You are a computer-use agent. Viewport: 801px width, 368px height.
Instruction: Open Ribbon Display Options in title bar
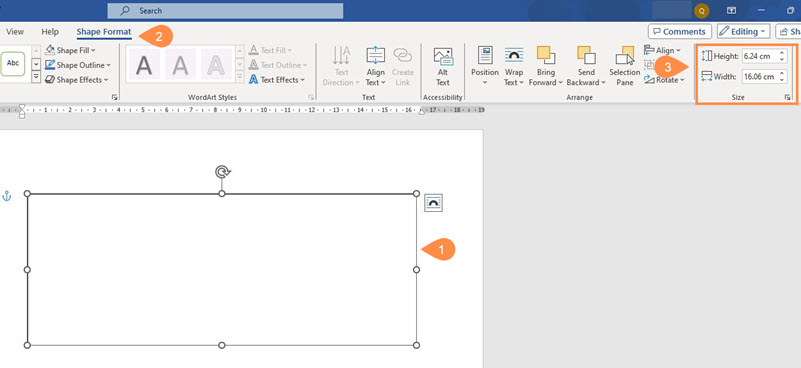click(x=732, y=10)
